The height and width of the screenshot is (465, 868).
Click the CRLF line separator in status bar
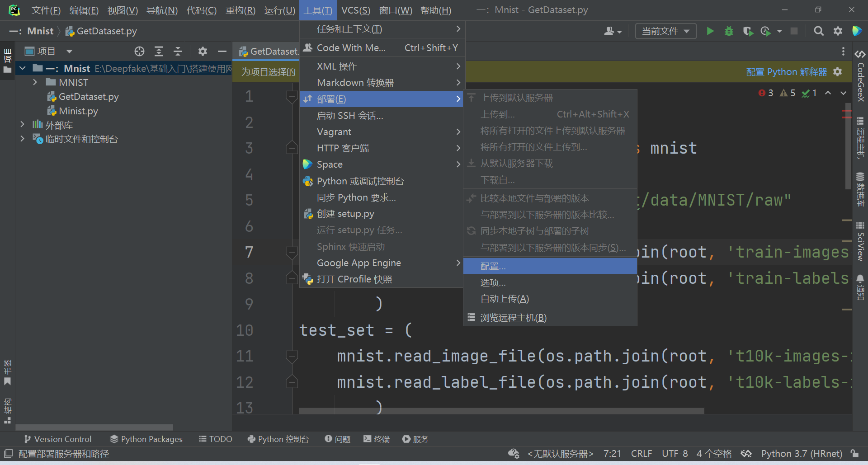(642, 453)
